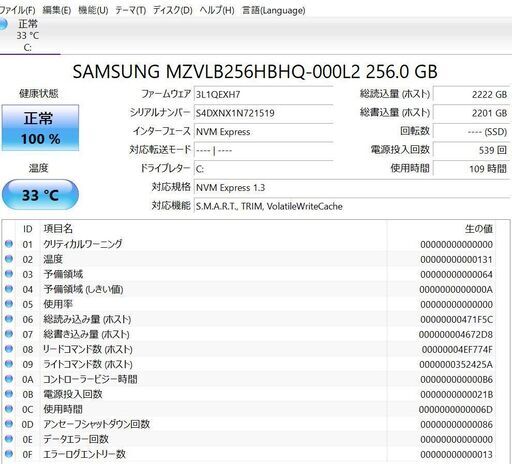Select the 総読み込み量 (ホスト) row name
Image resolution: width=512 pixels, height=464 pixels.
click(x=87, y=319)
